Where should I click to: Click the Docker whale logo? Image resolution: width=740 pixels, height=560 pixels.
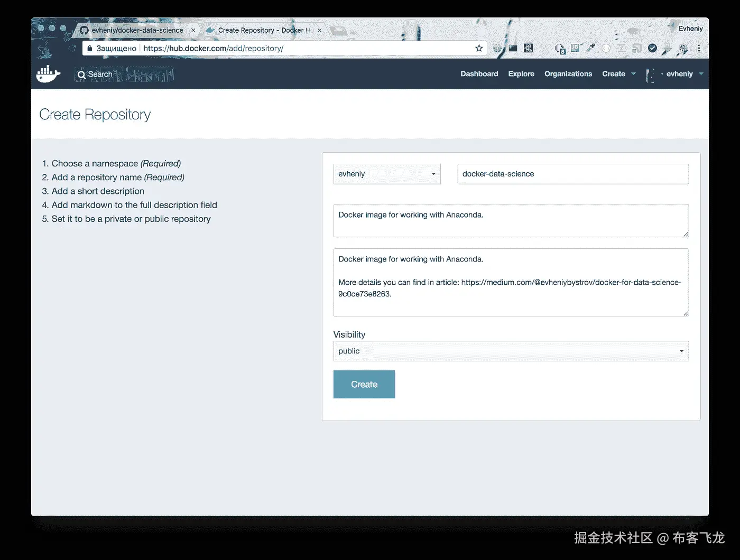[x=48, y=74]
